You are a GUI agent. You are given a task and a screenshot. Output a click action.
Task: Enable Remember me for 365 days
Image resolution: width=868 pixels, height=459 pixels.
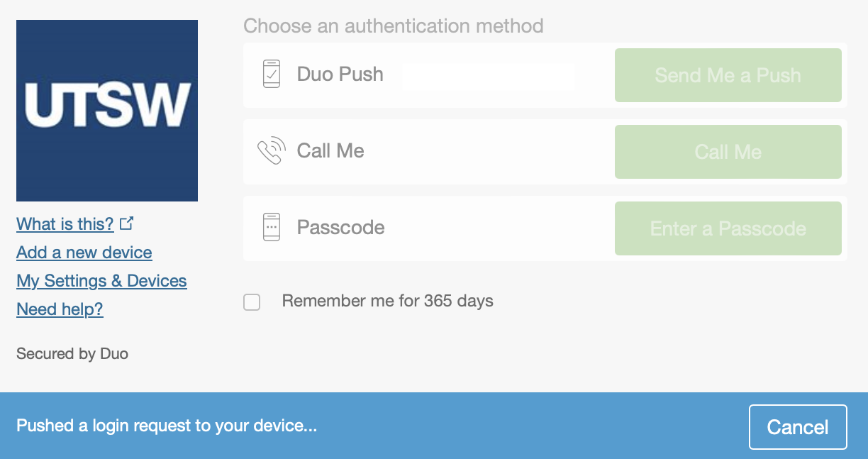(x=252, y=302)
